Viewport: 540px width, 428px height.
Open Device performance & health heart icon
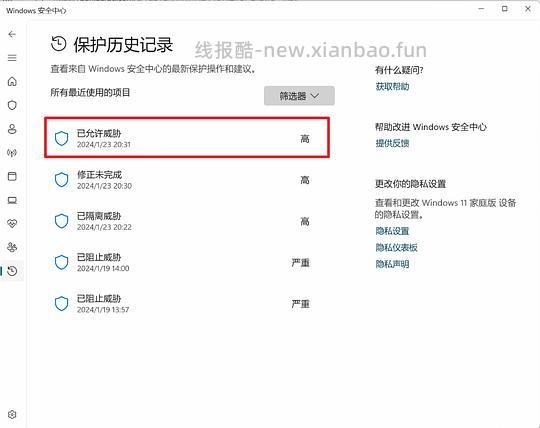(x=12, y=224)
